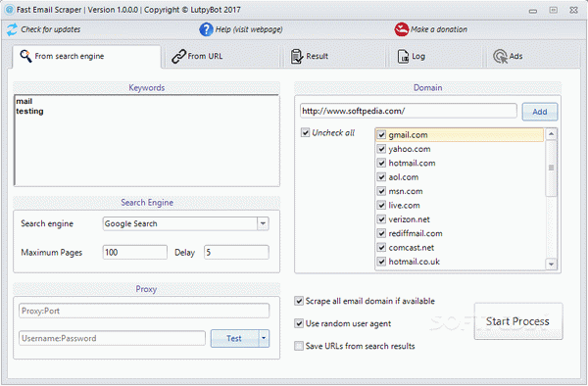Click Check for updates link
Viewport: 588px width, 386px height.
tap(51, 29)
